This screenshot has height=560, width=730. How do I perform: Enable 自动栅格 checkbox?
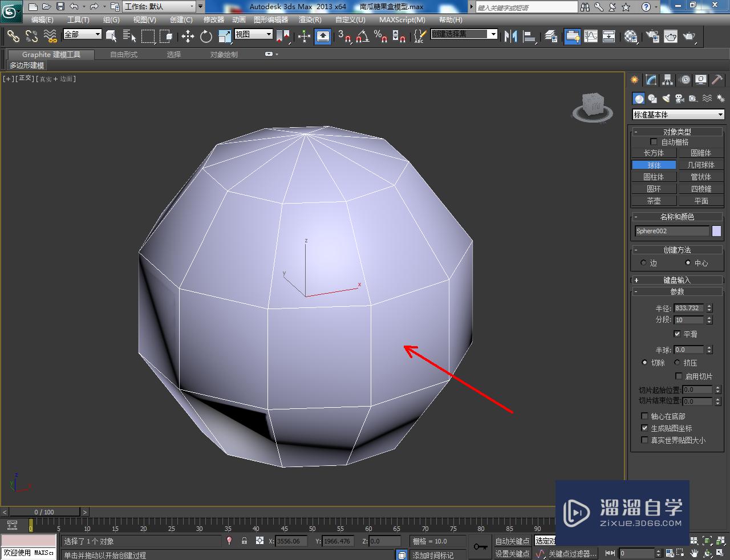pos(654,142)
